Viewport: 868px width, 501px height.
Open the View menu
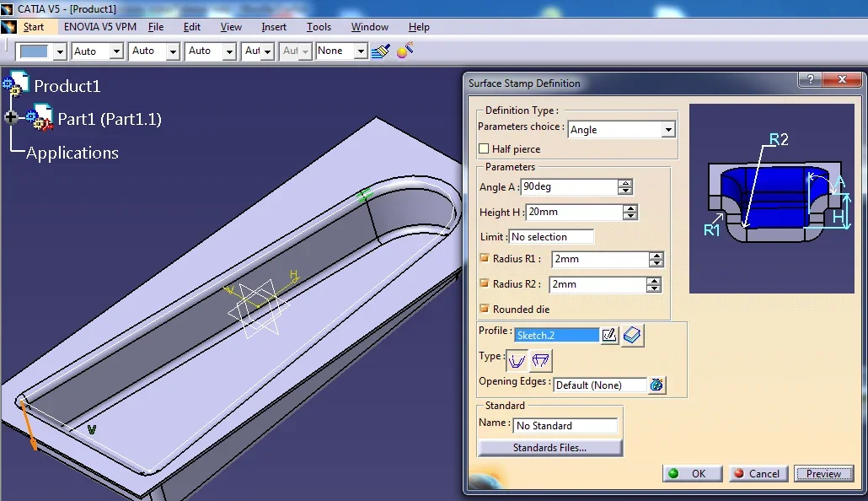point(231,27)
